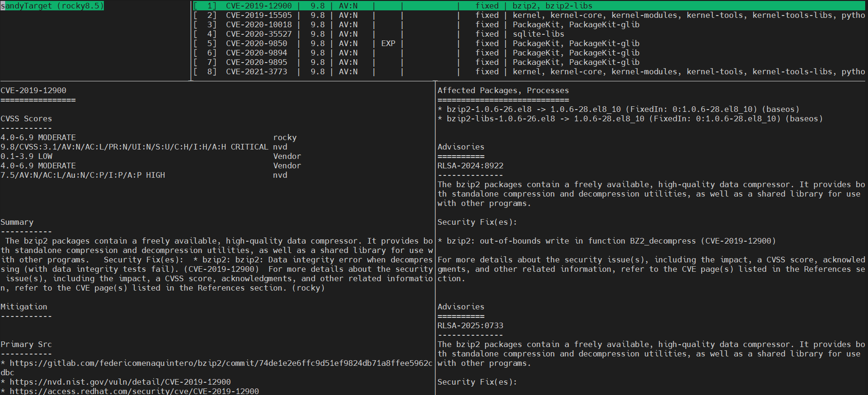The image size is (868, 395).
Task: Pick the CVE-2020-35527 sqlite-libs row
Action: 258,34
